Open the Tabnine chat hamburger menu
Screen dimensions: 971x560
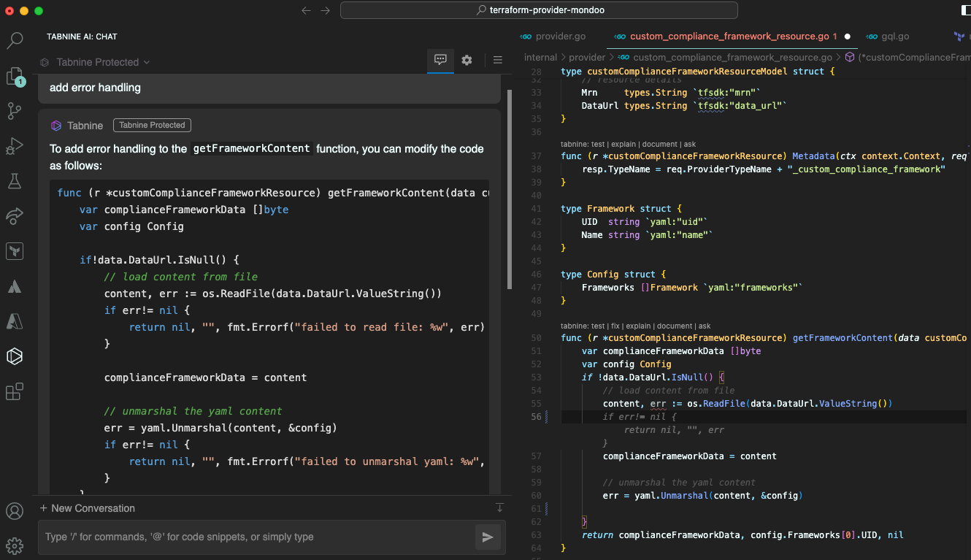tap(498, 61)
